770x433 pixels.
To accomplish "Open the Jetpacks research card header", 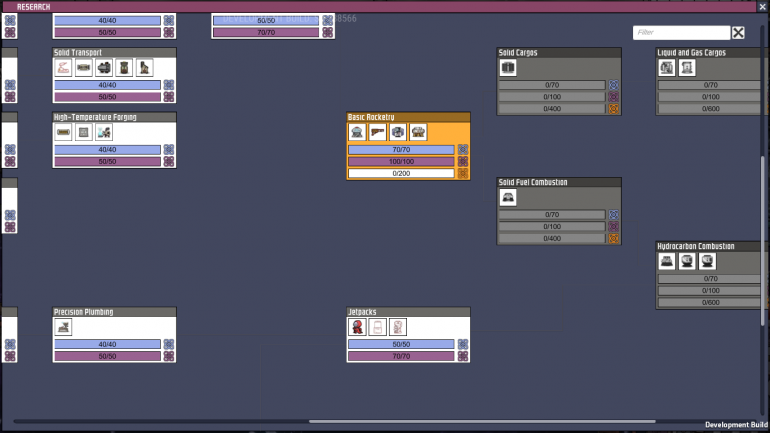I will (x=408, y=312).
